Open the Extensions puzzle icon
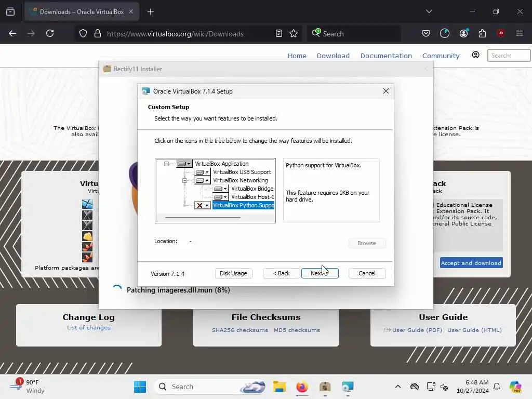 (x=482, y=33)
